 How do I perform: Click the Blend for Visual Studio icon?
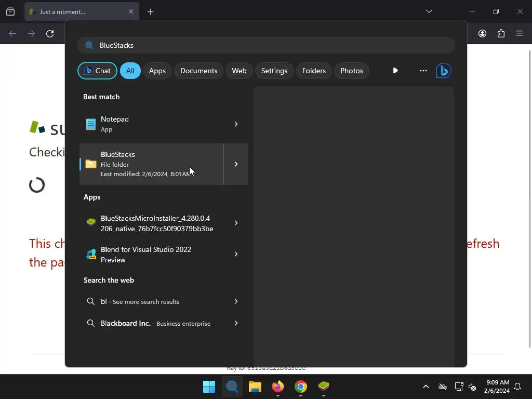coord(90,254)
